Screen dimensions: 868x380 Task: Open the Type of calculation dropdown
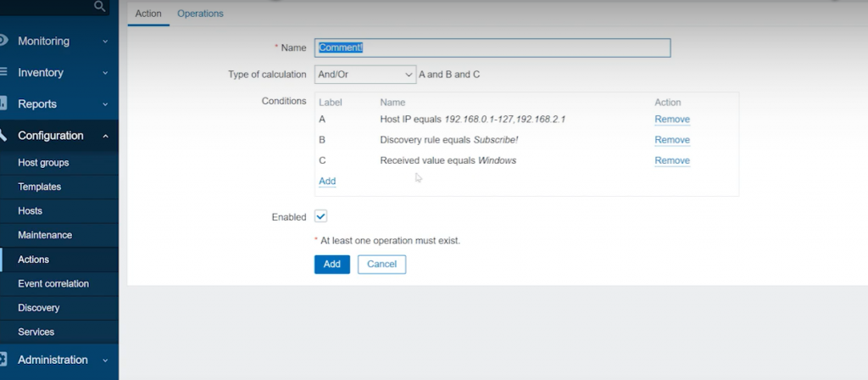pyautogui.click(x=364, y=75)
